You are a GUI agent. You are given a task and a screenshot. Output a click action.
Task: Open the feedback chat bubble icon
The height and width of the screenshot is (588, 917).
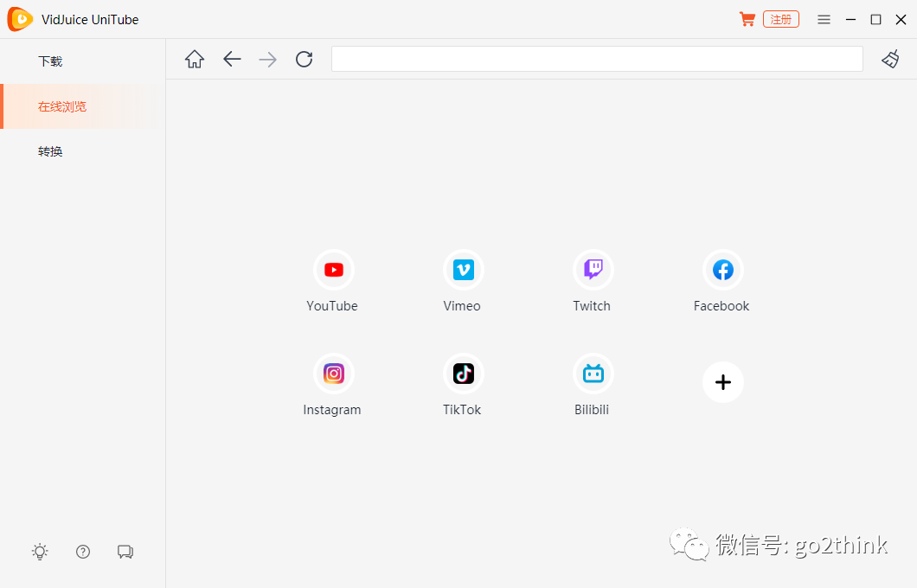point(125,552)
